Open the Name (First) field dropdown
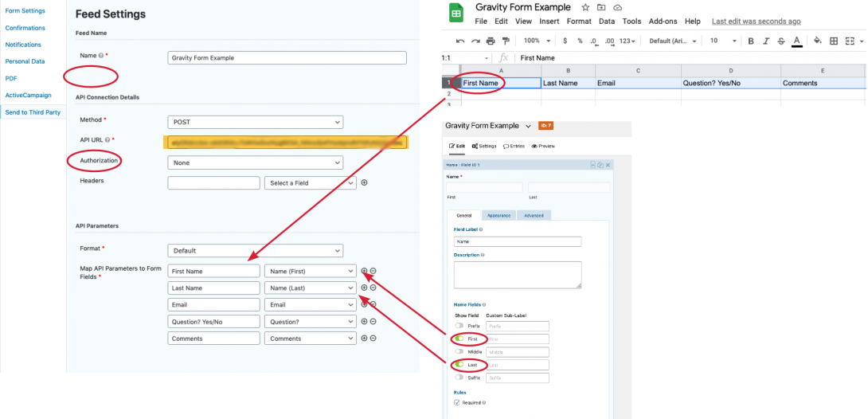The image size is (868, 419). pyautogui.click(x=311, y=271)
